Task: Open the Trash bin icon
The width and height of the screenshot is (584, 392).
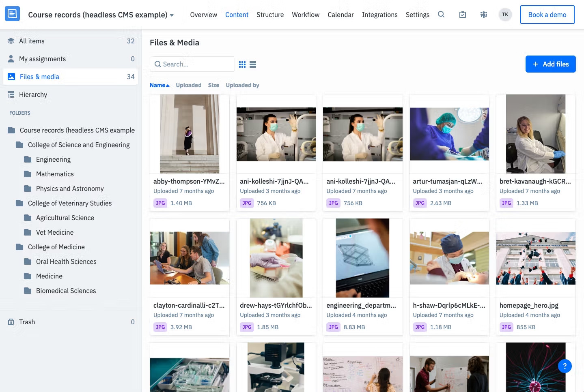Action: [11, 321]
